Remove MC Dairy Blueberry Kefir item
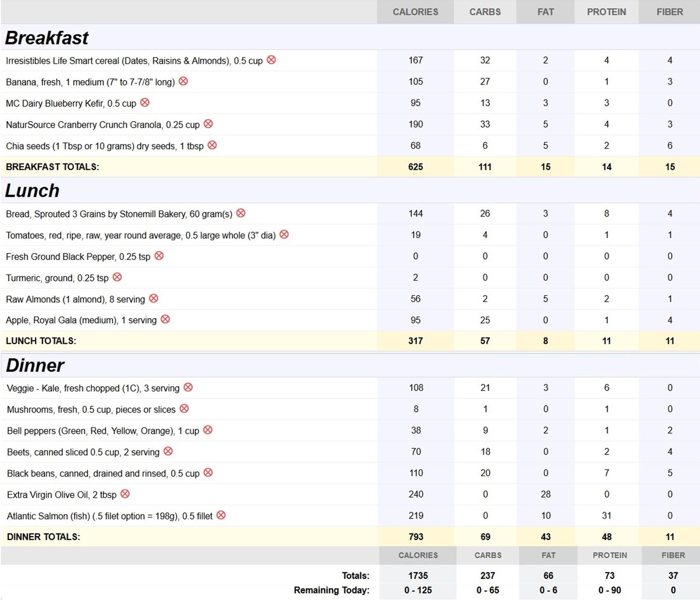Image resolution: width=700 pixels, height=600 pixels. [145, 103]
